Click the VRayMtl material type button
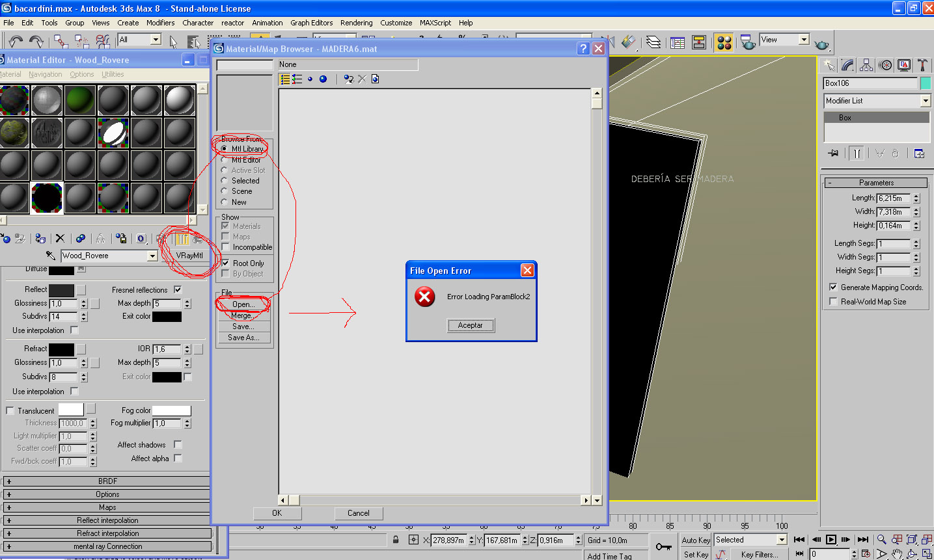 pyautogui.click(x=189, y=256)
